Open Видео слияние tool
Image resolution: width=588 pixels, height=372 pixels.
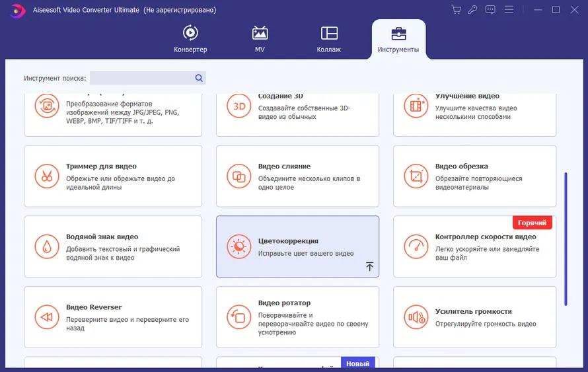(x=297, y=176)
